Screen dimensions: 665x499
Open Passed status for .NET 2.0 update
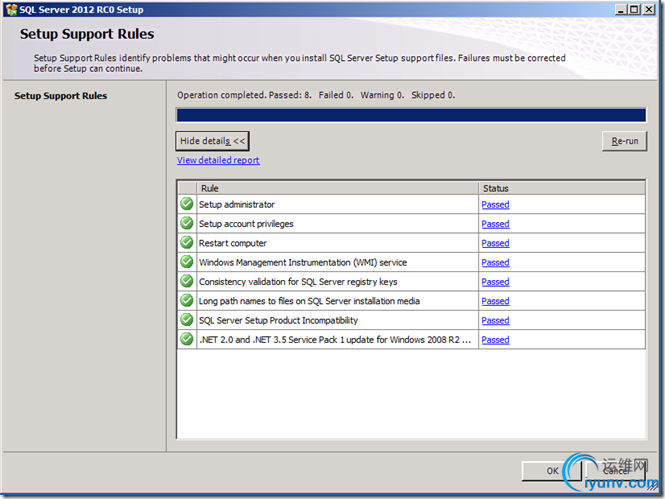[495, 340]
